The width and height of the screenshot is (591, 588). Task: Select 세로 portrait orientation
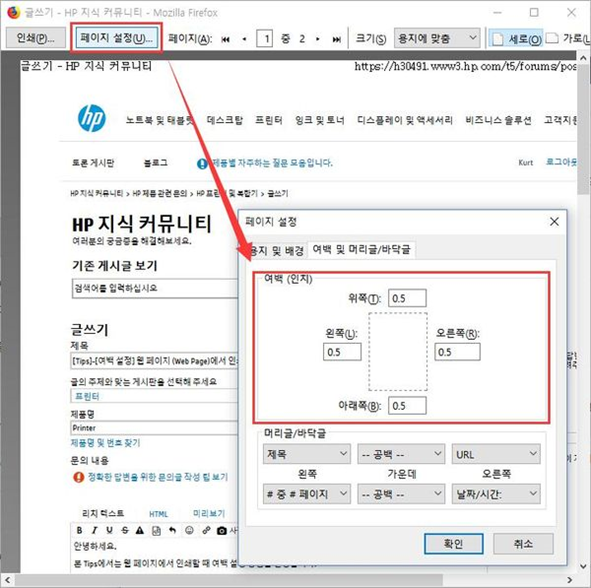(x=516, y=39)
